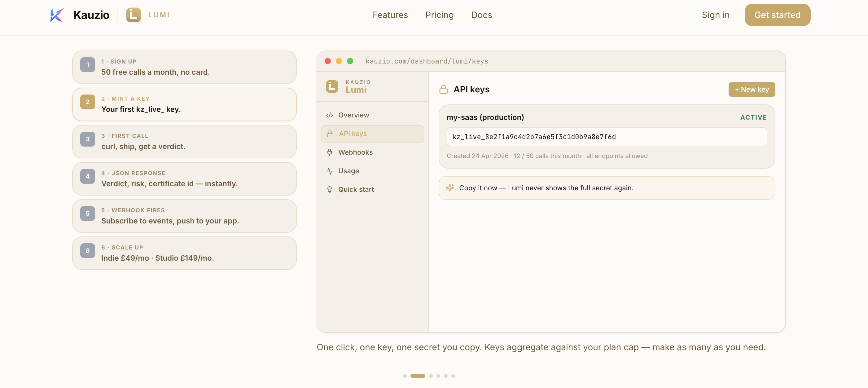Click the my-saas (production) key name

pyautogui.click(x=485, y=117)
